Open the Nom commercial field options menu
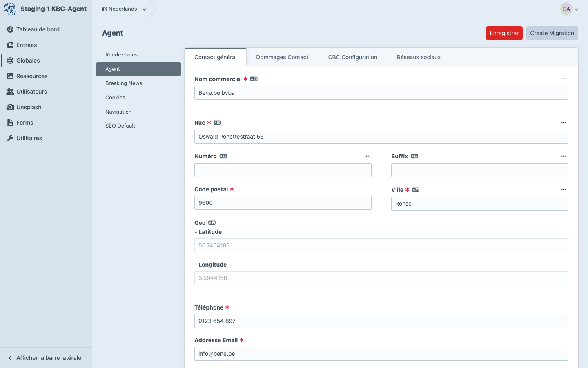This screenshot has height=368, width=588. (563, 79)
